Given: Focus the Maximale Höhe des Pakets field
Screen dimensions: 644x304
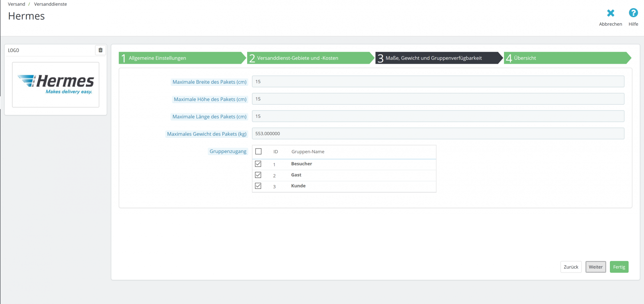Looking at the screenshot, I should 438,99.
